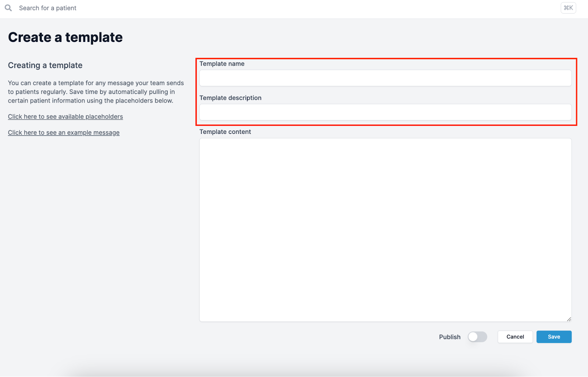The height and width of the screenshot is (377, 588).
Task: Open 'Click here to see available placeholders' link
Action: [65, 116]
